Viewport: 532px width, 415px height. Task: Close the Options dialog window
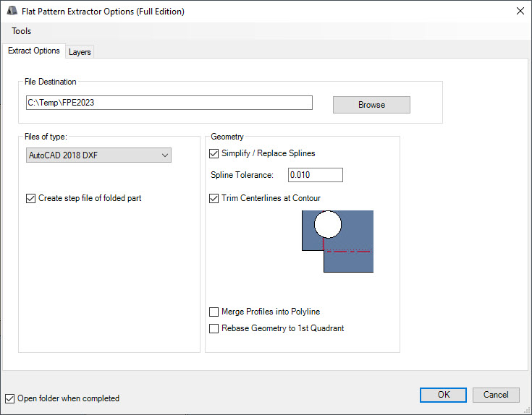click(520, 11)
